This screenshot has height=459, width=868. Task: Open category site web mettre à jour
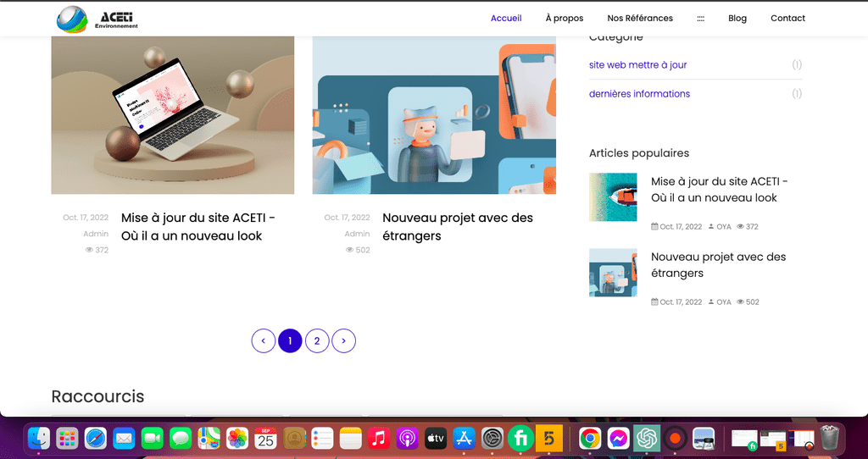[637, 64]
